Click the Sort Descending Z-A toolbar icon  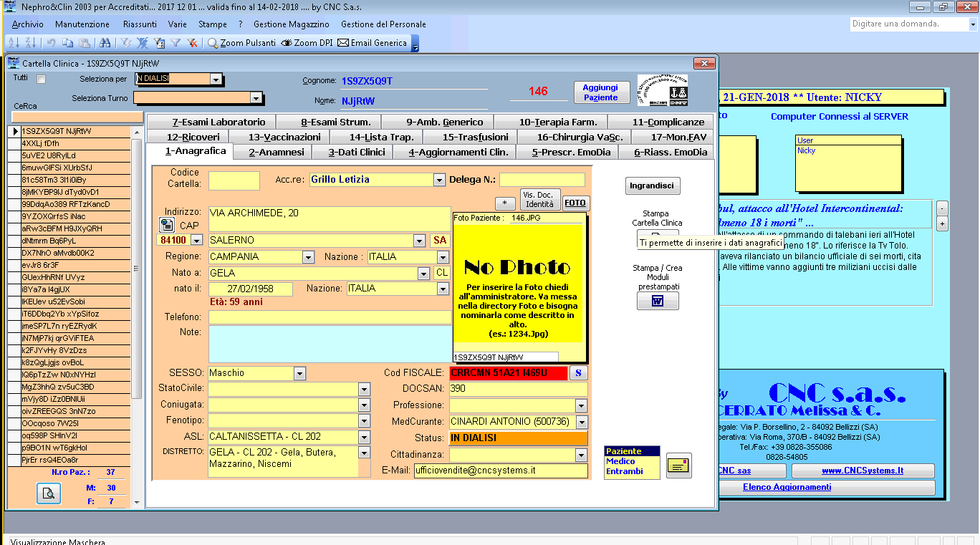[30, 43]
